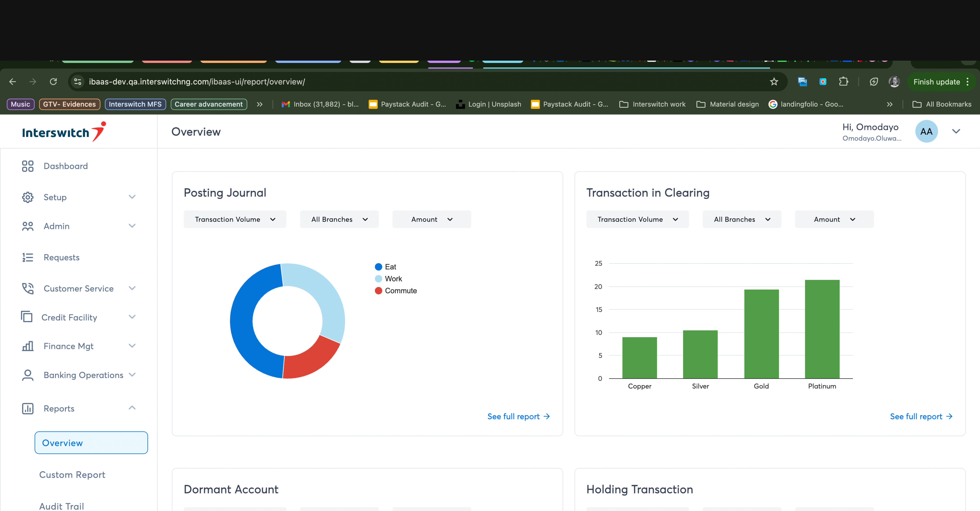Click the Work legend light-blue swatch

(x=378, y=279)
